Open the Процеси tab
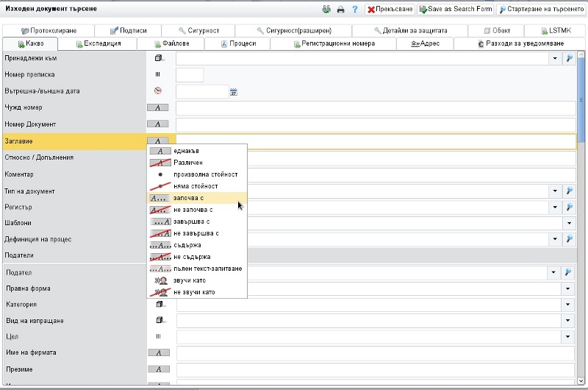The image size is (588, 390). click(x=237, y=43)
